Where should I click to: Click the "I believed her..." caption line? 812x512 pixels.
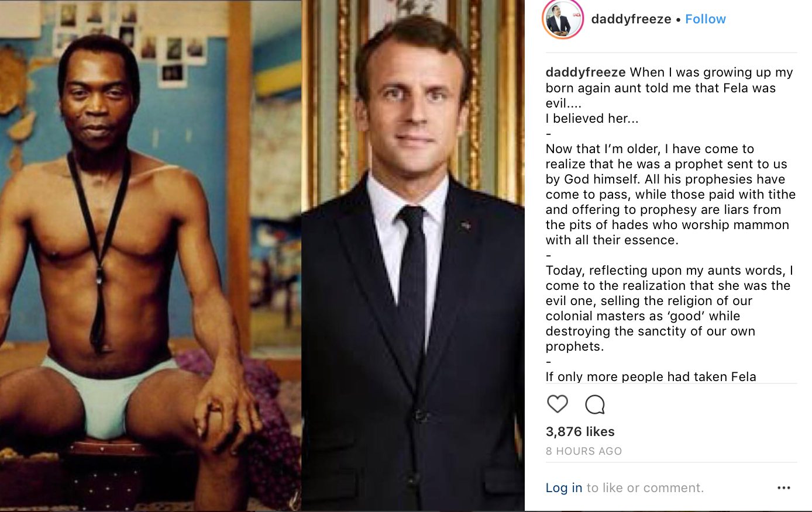click(x=592, y=118)
